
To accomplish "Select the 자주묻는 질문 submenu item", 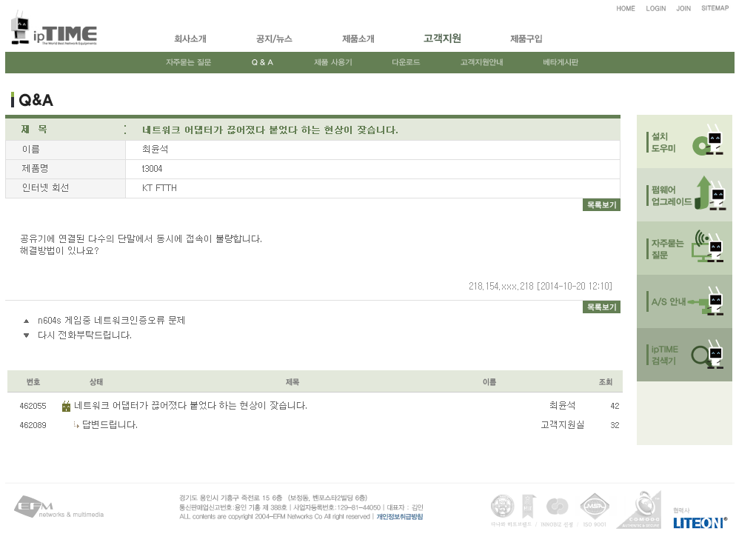I will click(189, 62).
